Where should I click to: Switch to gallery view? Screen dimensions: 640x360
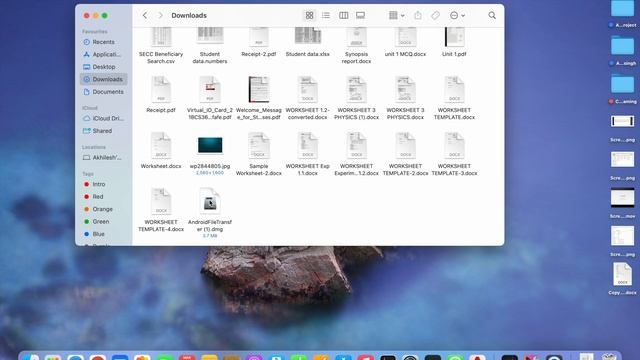pyautogui.click(x=360, y=16)
